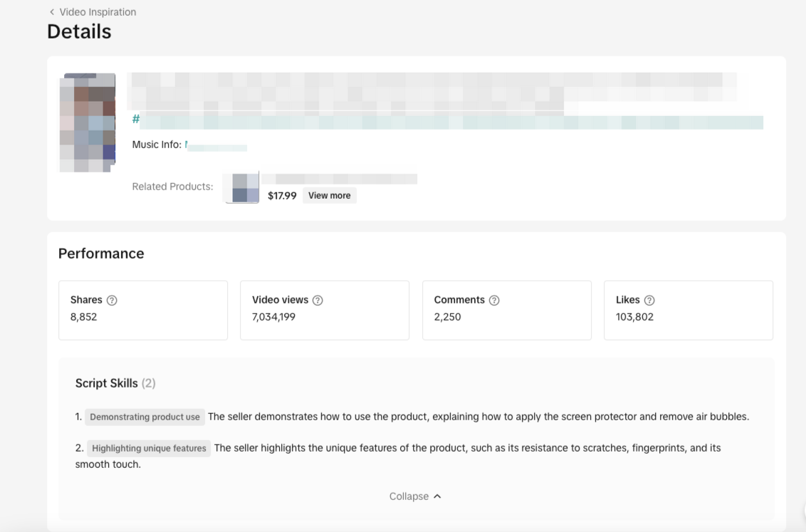Click the $17.99 product price
The width and height of the screenshot is (806, 532).
tap(282, 196)
